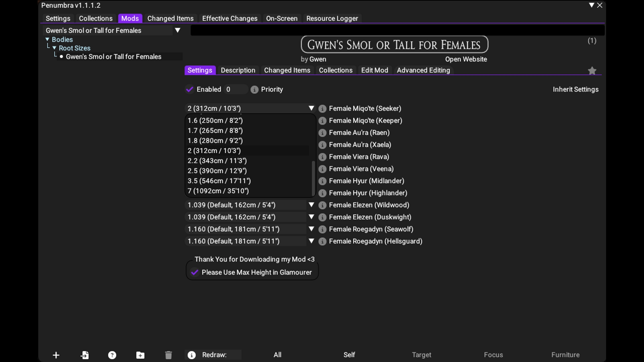This screenshot has height=362, width=644.
Task: Open the Female Elezen (Wildwood) size dropdown
Action: coord(250,205)
